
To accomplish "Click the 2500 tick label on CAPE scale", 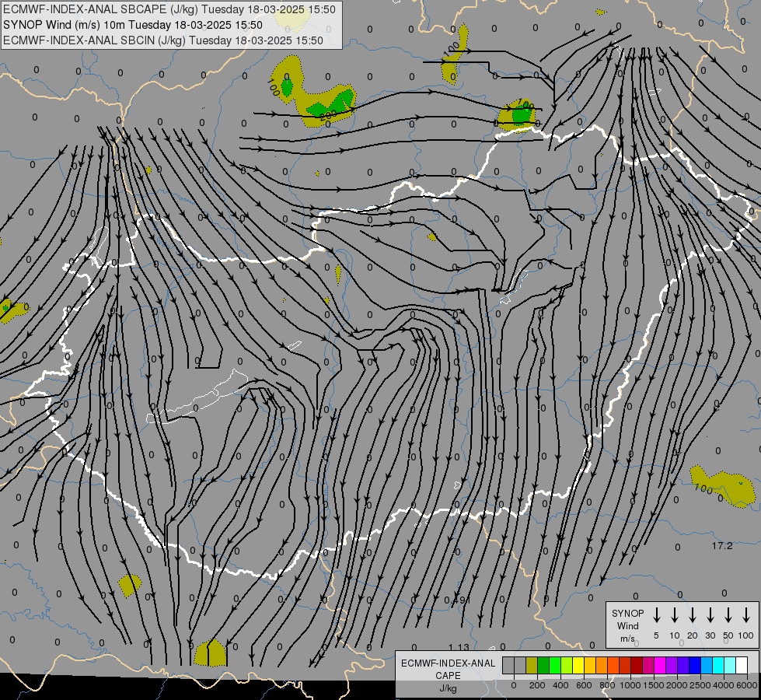I will [700, 685].
